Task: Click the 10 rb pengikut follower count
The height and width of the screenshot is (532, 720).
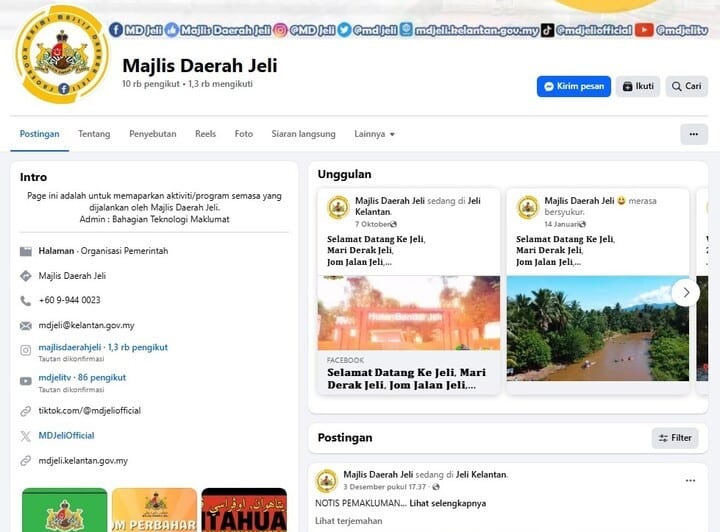Action: tap(151, 84)
